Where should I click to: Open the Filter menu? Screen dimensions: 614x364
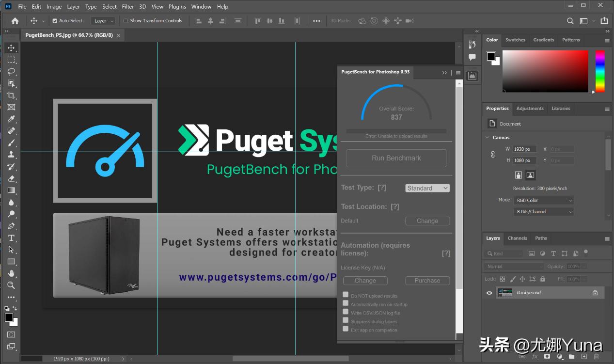128,7
